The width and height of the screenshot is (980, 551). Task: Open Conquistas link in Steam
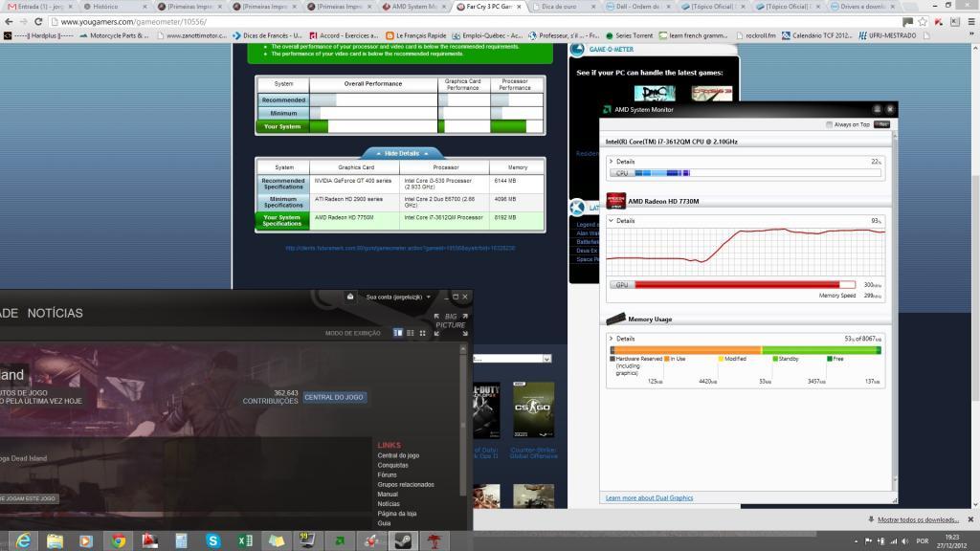coord(392,466)
